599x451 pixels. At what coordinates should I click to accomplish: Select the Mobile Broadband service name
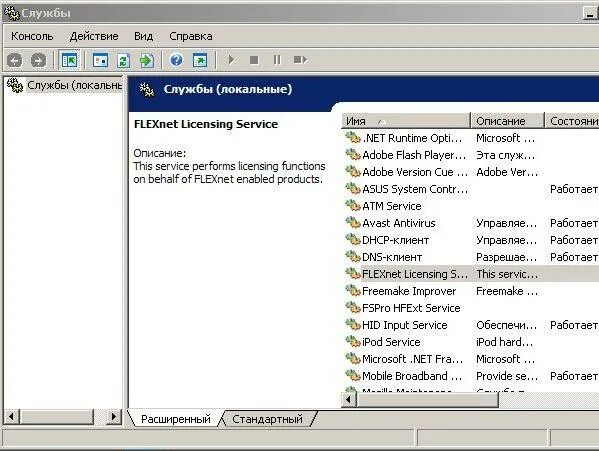click(x=412, y=376)
